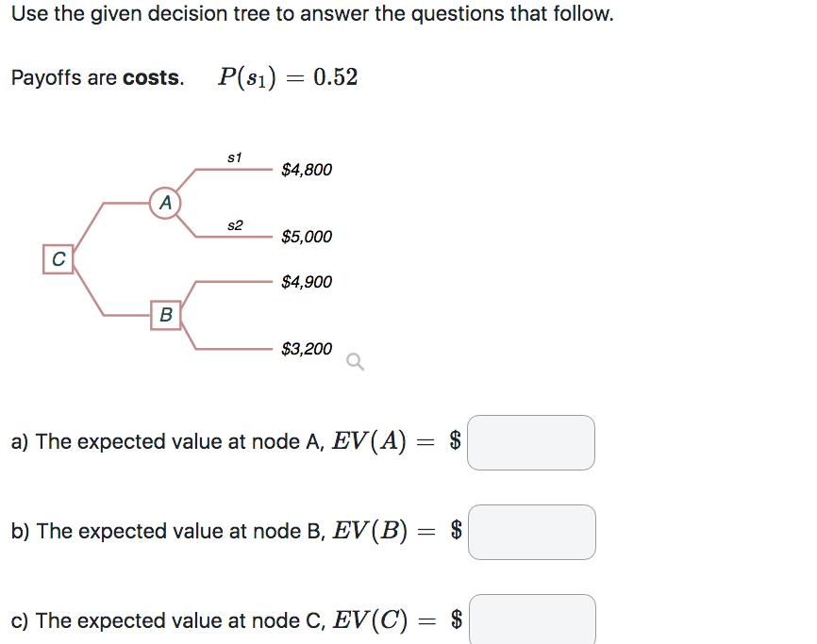Click the P(s1) = 0.52 formula
This screenshot has width=817, height=644.
[288, 77]
